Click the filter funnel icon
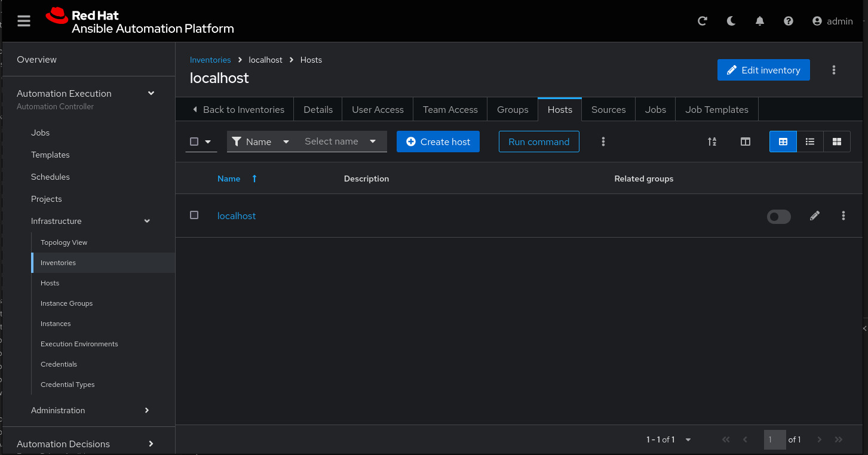This screenshot has height=455, width=868. [237, 142]
